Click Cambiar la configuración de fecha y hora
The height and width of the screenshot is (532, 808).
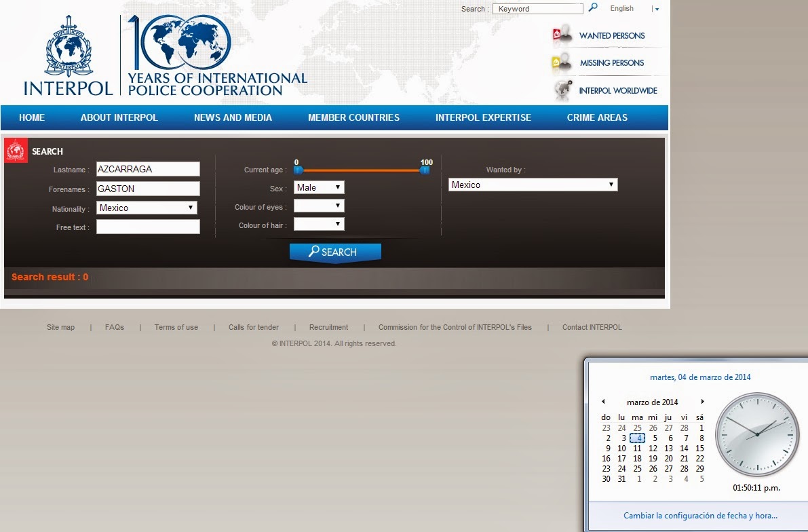(700, 516)
